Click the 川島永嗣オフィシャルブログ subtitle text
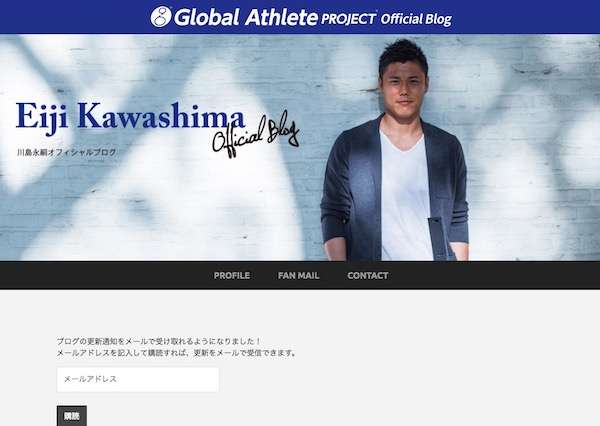 [67, 152]
